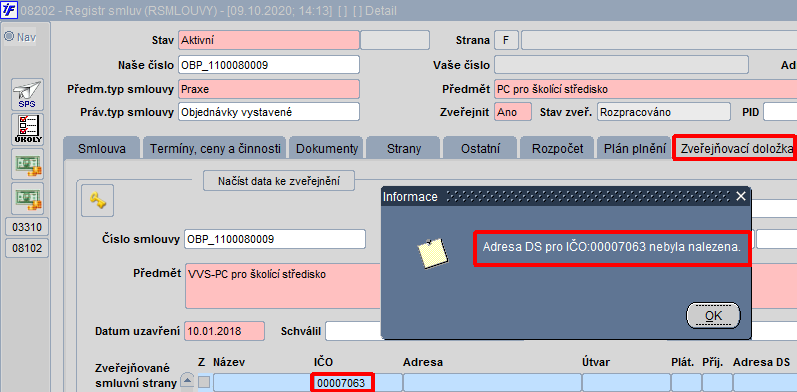Click the empty Adresa cell in parties row
Image resolution: width=797 pixels, height=392 pixels.
pos(492,383)
